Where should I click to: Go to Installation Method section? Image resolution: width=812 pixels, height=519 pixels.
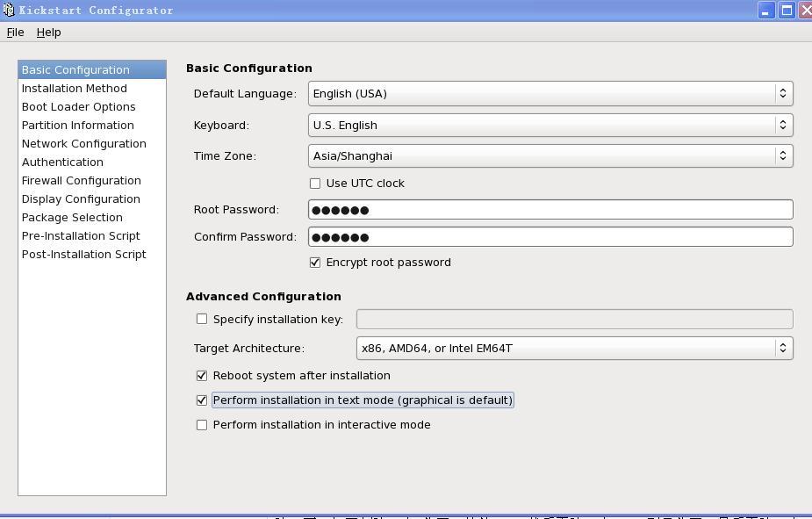click(x=92, y=89)
